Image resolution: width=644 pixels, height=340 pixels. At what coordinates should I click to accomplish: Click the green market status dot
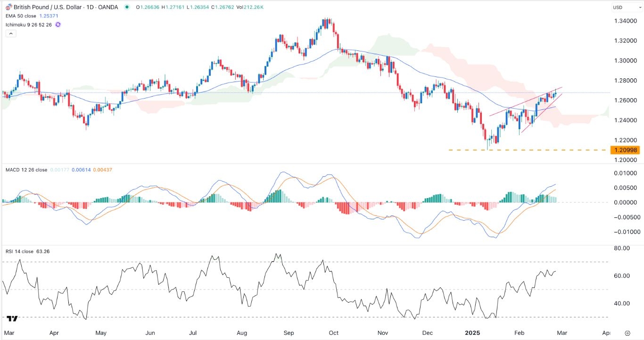[127, 7]
